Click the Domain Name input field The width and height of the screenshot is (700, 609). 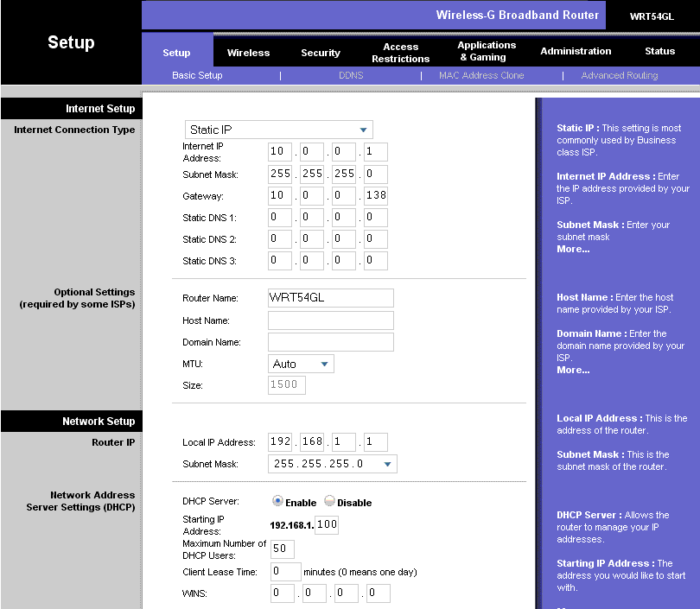tap(331, 342)
